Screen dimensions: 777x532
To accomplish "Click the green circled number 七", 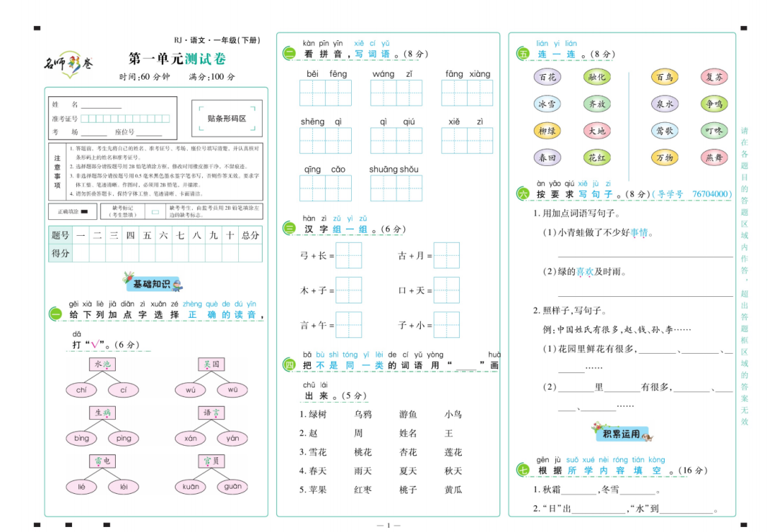I will [523, 469].
